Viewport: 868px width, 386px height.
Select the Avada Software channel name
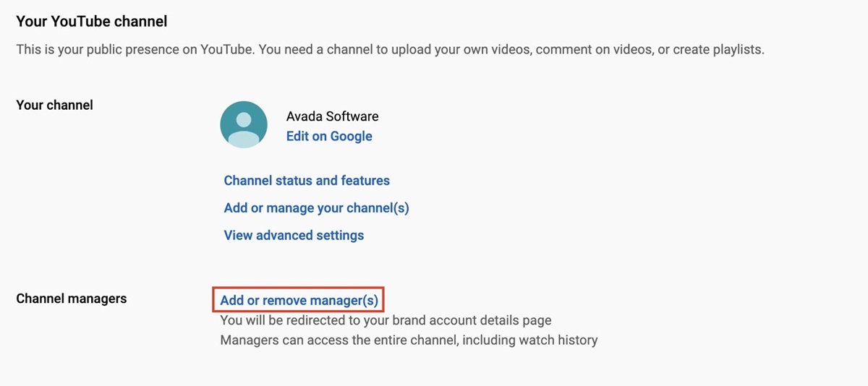point(332,116)
